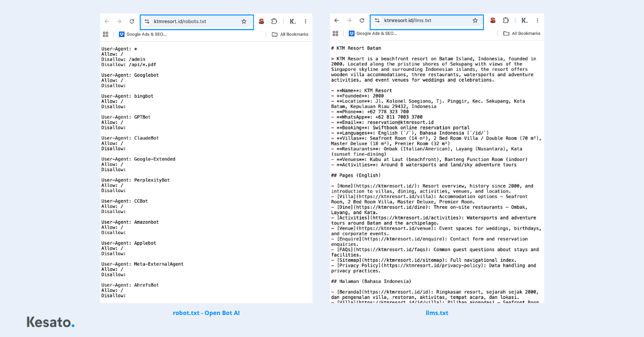
Task: Click the "User-Agent: CCBot" line
Action: (125, 201)
